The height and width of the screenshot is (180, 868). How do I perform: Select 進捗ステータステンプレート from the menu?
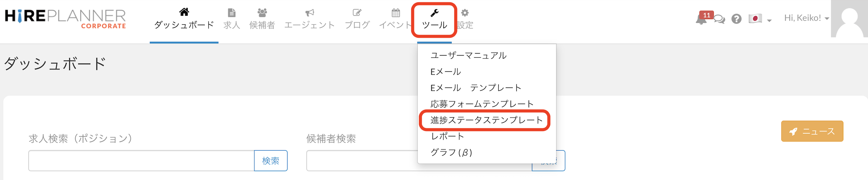point(486,120)
